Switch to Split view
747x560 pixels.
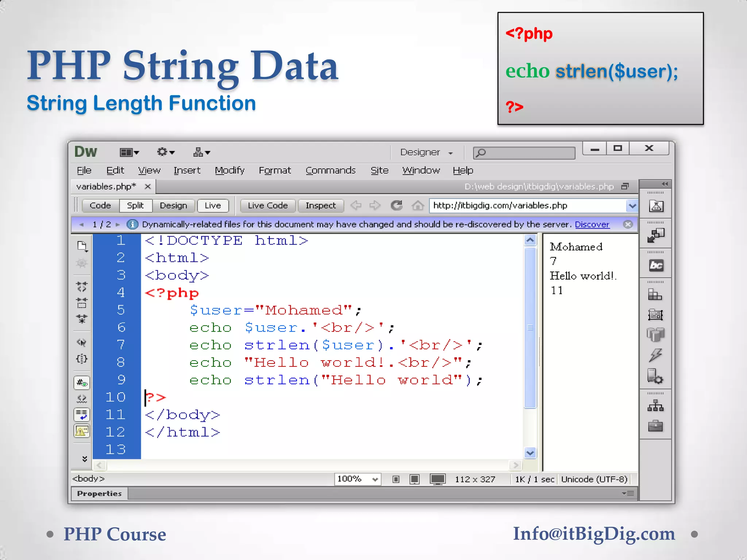[135, 206]
